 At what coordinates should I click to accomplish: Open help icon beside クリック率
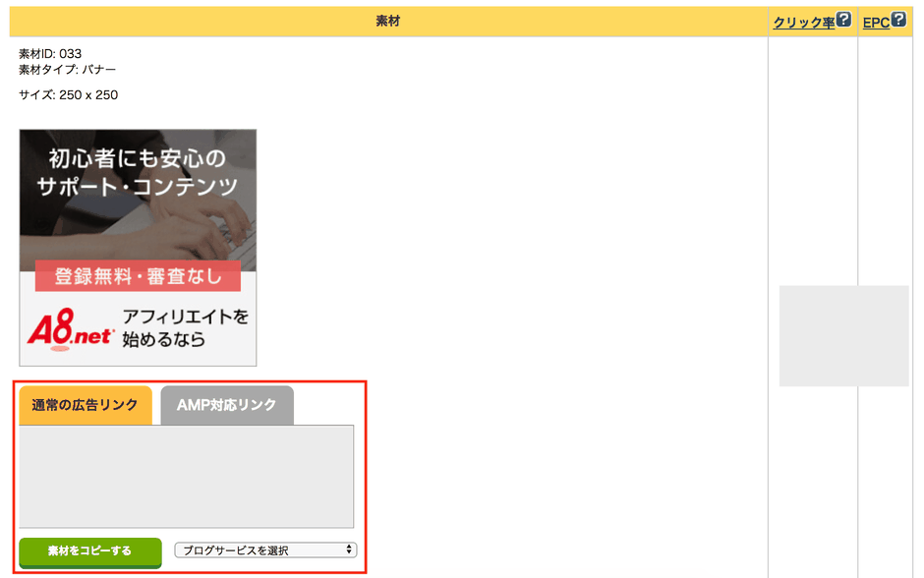[843, 20]
